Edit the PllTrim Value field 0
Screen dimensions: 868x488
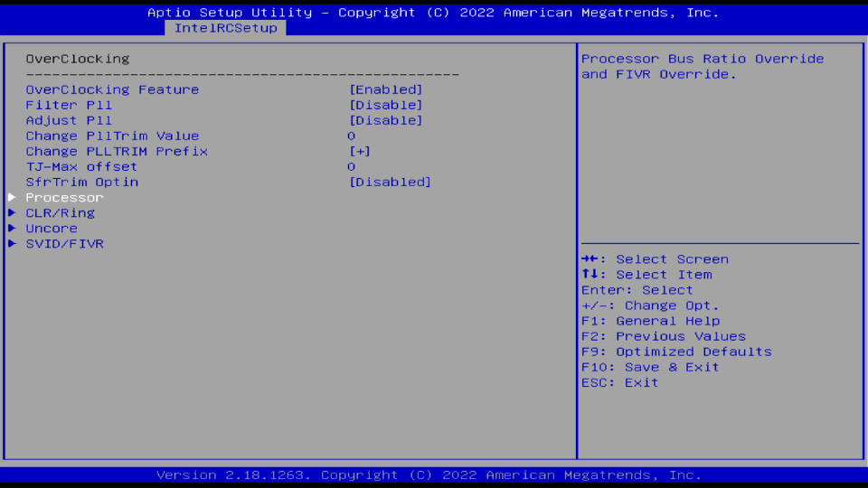(x=352, y=136)
